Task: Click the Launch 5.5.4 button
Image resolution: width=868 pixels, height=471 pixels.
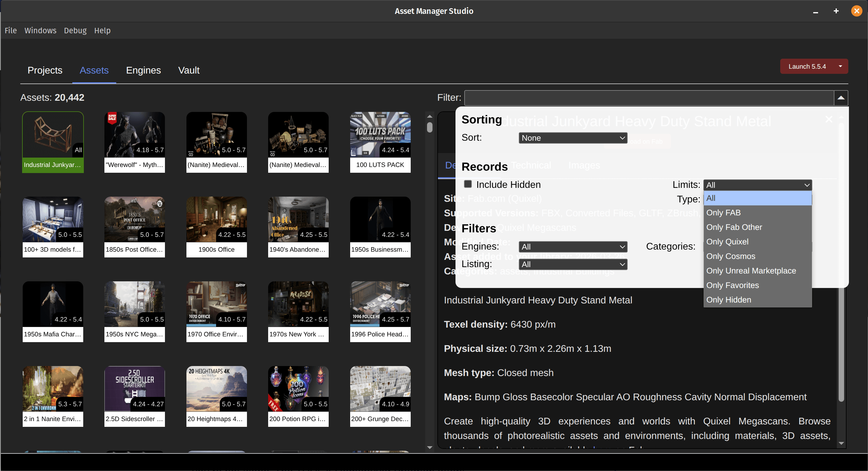Action: pos(807,66)
